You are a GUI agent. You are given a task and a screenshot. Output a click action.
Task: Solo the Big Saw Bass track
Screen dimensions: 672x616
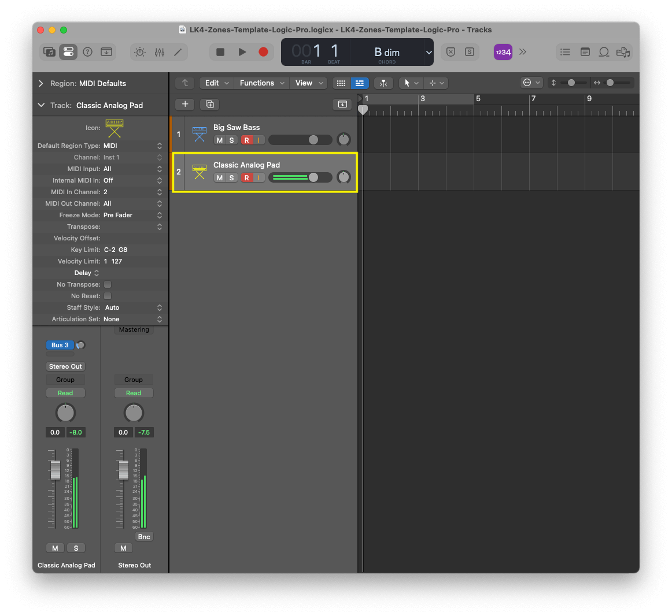tap(232, 140)
